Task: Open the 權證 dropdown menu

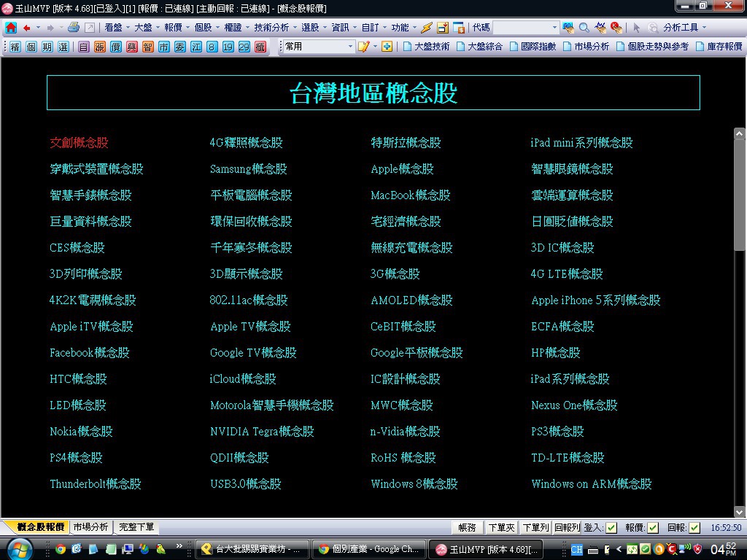Action: (237, 28)
